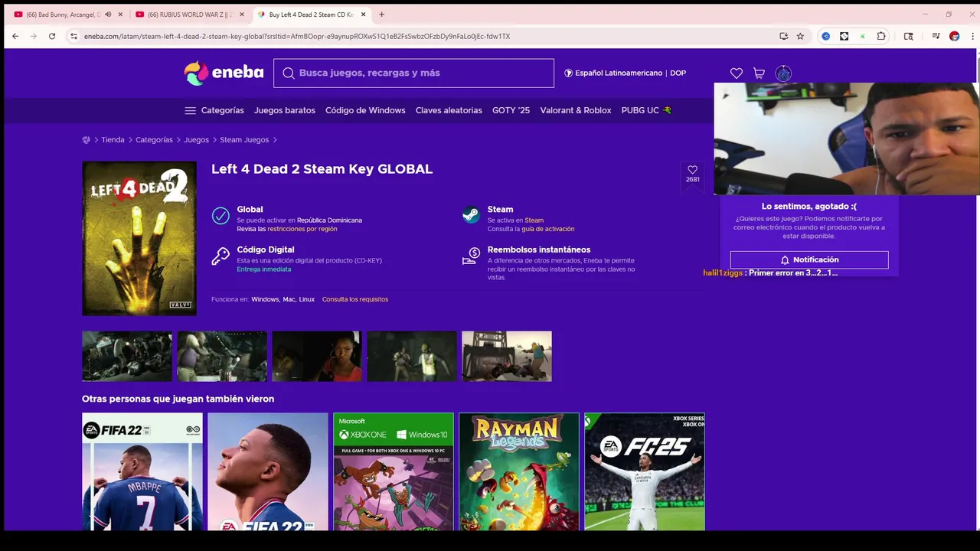This screenshot has height=551, width=980.
Task: Open last screenshot thumbnail with vehicle
Action: point(507,357)
